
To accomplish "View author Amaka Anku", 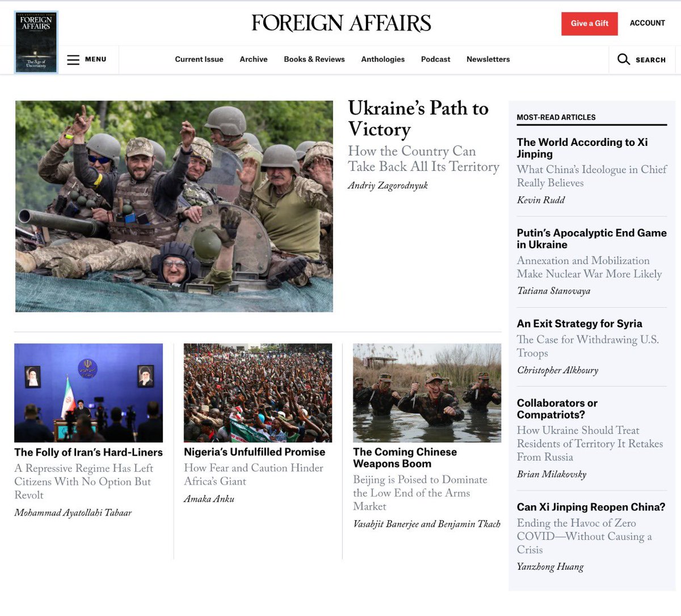I will point(209,499).
